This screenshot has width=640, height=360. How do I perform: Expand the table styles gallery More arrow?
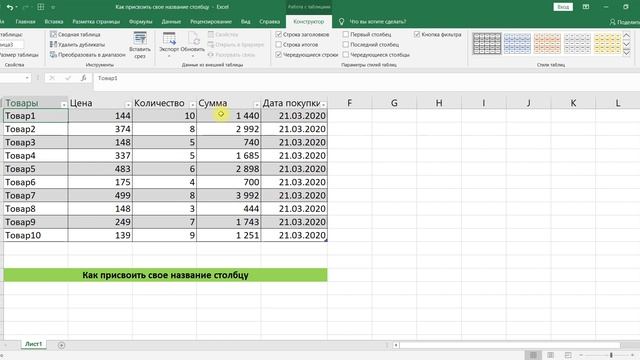(x=627, y=53)
